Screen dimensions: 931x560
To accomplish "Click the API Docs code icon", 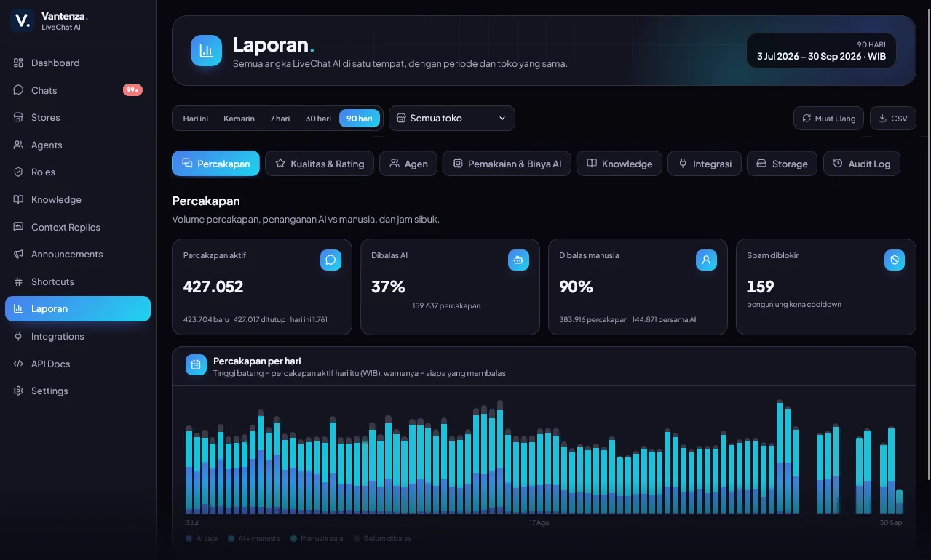I will point(18,364).
